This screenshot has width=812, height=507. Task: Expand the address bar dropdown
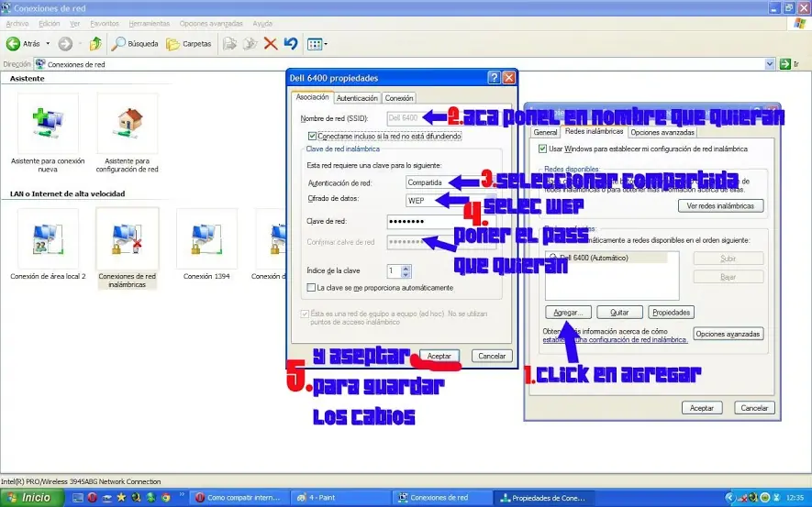770,64
